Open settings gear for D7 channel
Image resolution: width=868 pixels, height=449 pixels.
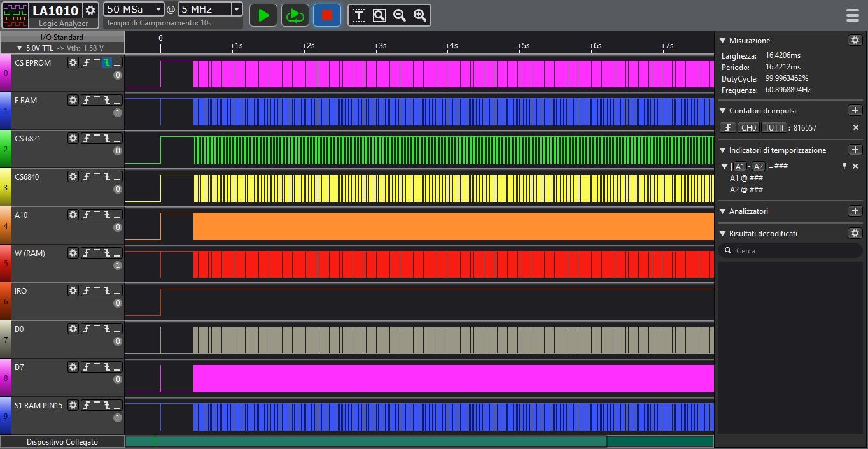[x=73, y=367]
